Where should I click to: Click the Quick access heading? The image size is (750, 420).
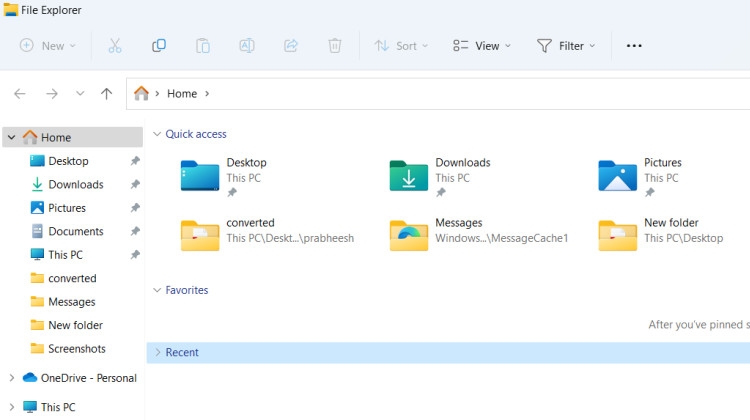196,134
